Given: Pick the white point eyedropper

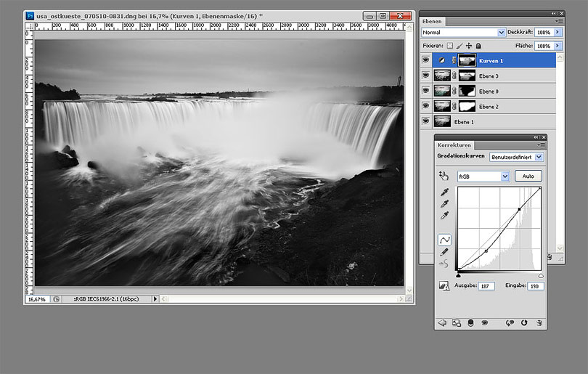Looking at the screenshot, I should pyautogui.click(x=445, y=215).
